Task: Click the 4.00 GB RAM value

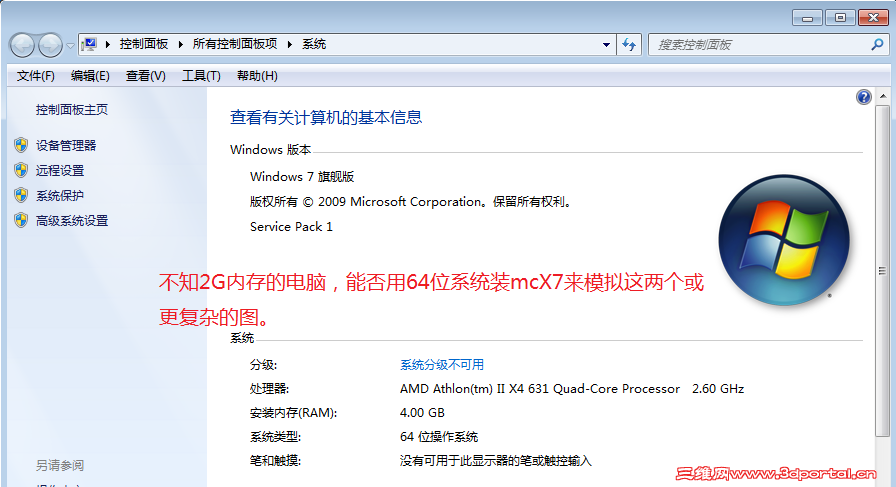Action: pos(422,413)
